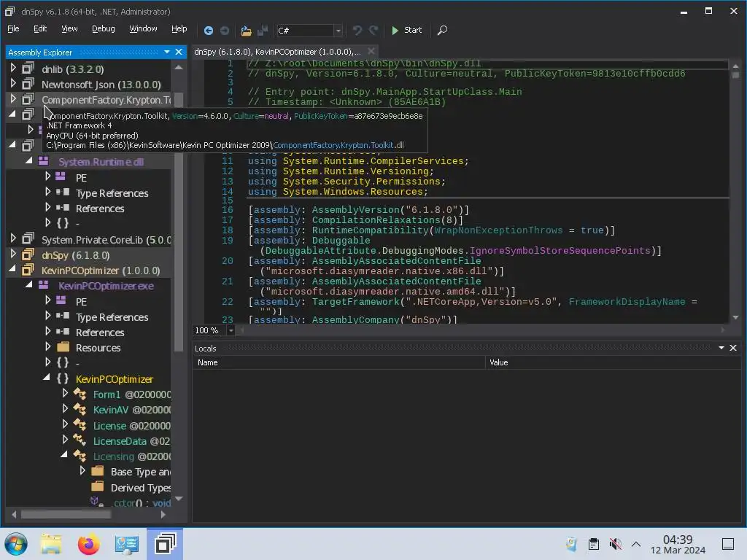Open the Edit menu

coord(40,28)
